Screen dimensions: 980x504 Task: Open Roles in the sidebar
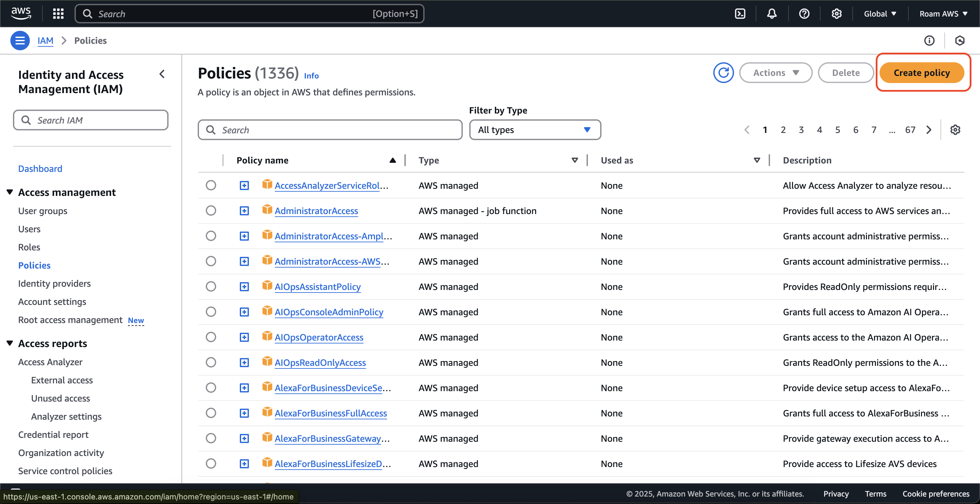(29, 247)
